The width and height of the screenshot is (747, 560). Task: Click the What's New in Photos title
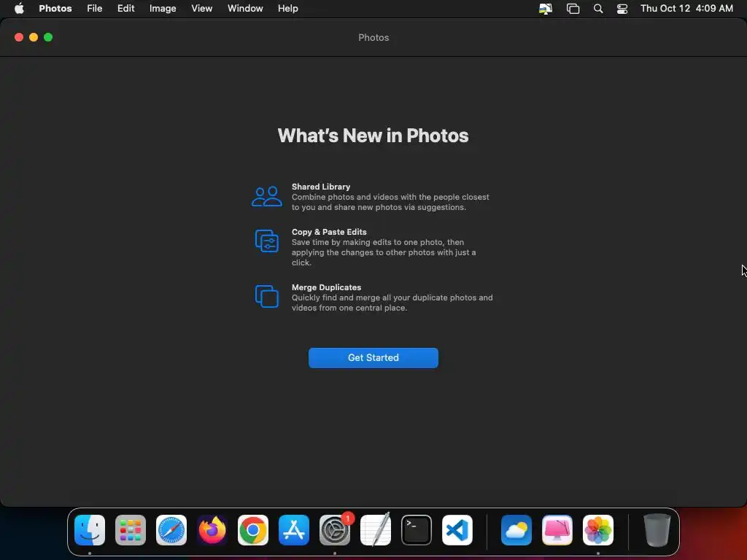(x=373, y=136)
